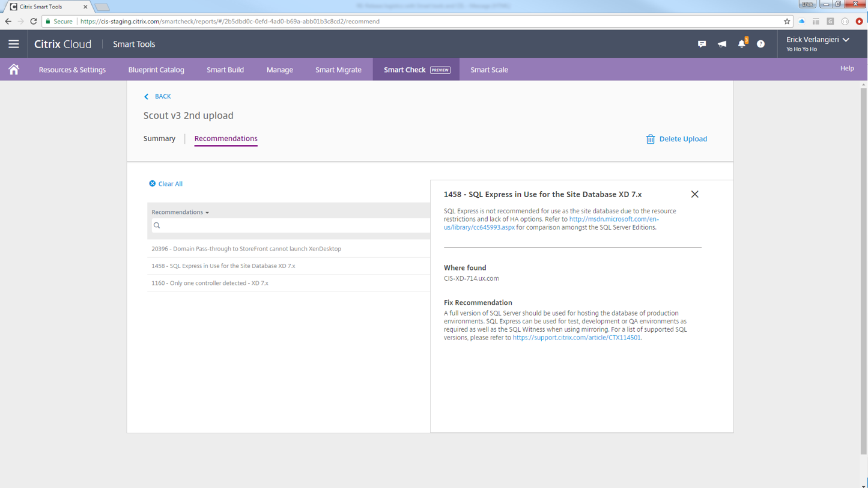Open the support.citrix.com CTX114501 article link
This screenshot has height=488, width=868.
tap(577, 338)
